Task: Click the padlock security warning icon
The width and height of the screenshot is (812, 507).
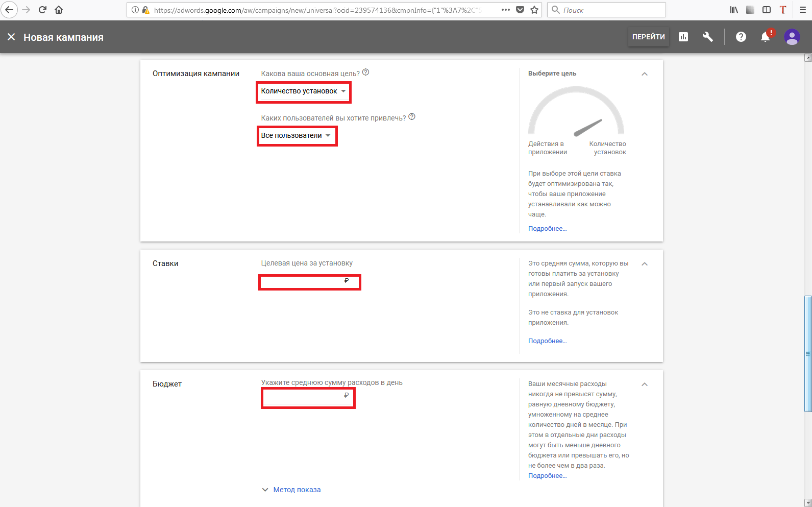Action: [x=145, y=10]
